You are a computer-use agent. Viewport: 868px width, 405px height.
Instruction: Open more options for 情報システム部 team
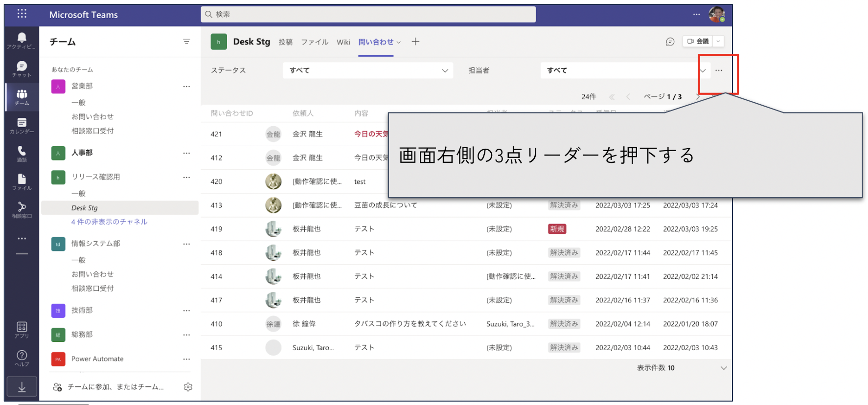click(x=186, y=244)
